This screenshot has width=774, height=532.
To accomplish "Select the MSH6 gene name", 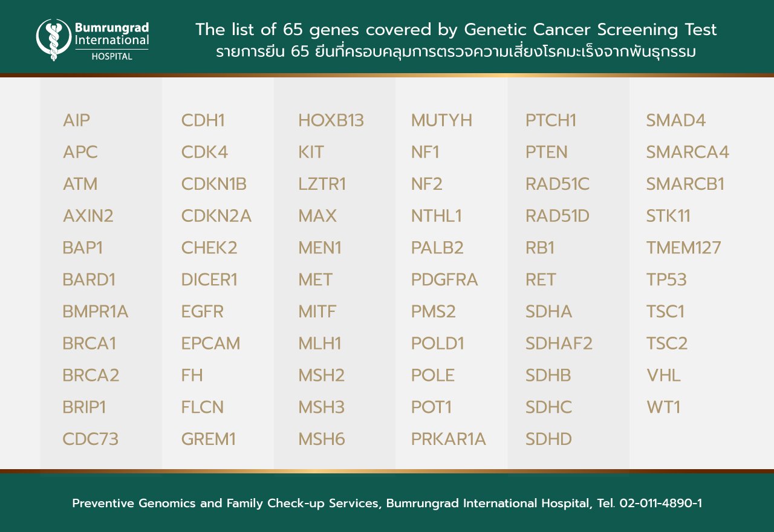I will [322, 439].
